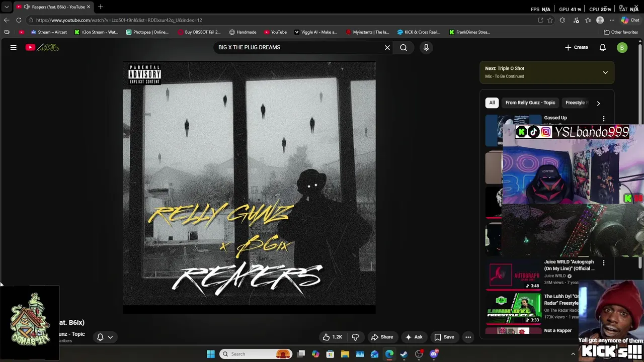Mute the tab via the speaker icon
644x362 pixels.
click(x=27, y=7)
